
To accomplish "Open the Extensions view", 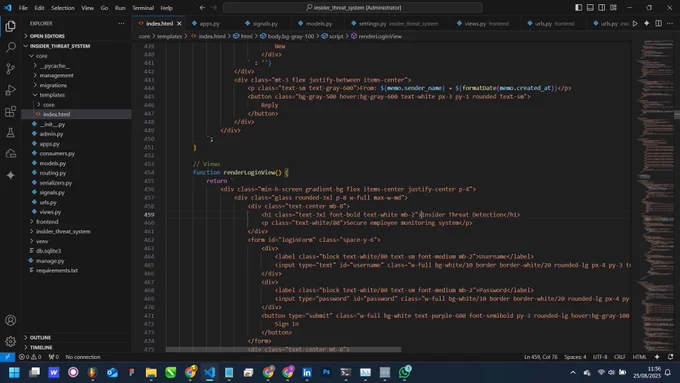I will tap(10, 111).
